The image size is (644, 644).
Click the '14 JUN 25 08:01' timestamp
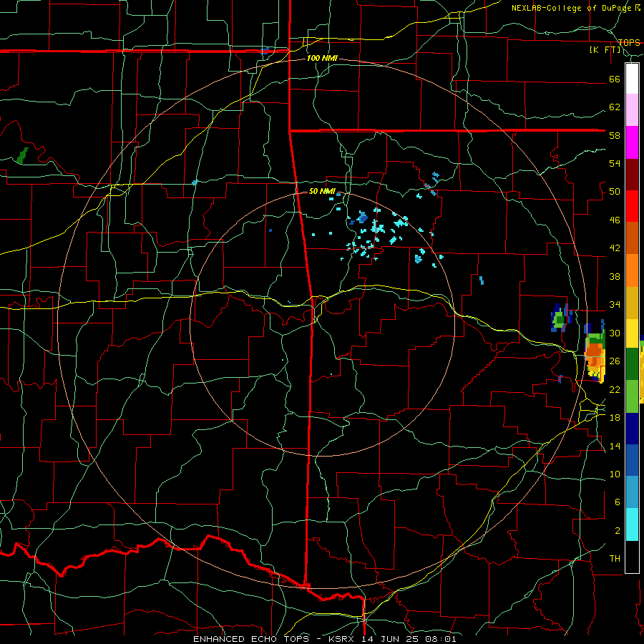[409, 639]
